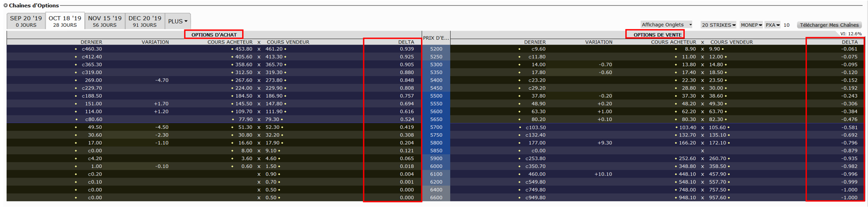Click put delta -0.061
Screen dimensions: 868x211
849,49
